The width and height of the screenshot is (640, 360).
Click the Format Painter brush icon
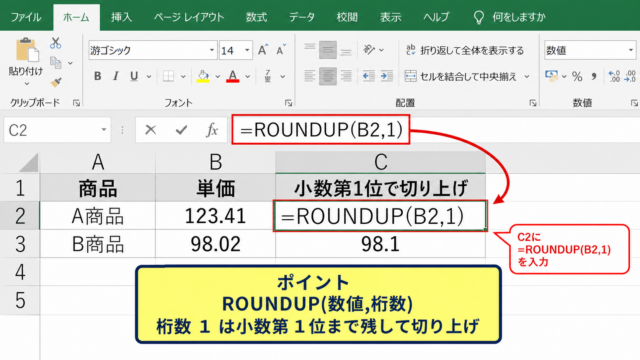56,82
